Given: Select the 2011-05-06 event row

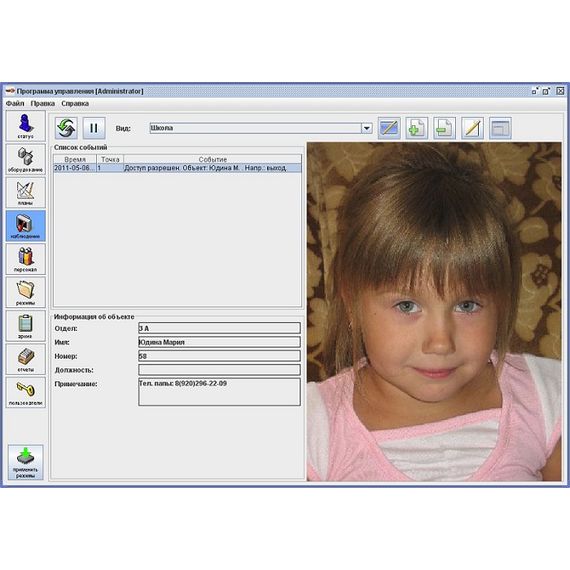Looking at the screenshot, I should point(177,168).
